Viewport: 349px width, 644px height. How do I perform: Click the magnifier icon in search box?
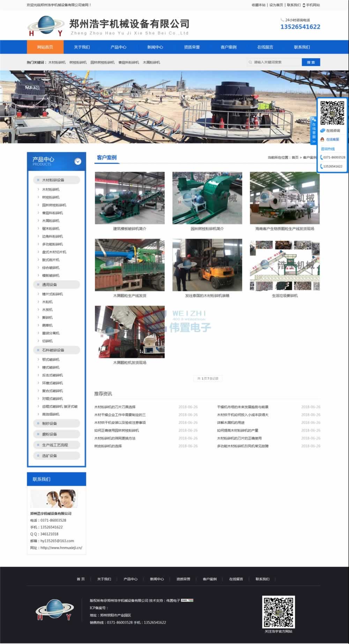click(250, 62)
